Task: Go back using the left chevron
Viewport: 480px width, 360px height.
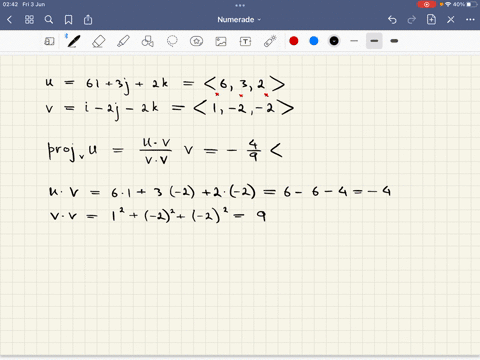Action: click(9, 20)
